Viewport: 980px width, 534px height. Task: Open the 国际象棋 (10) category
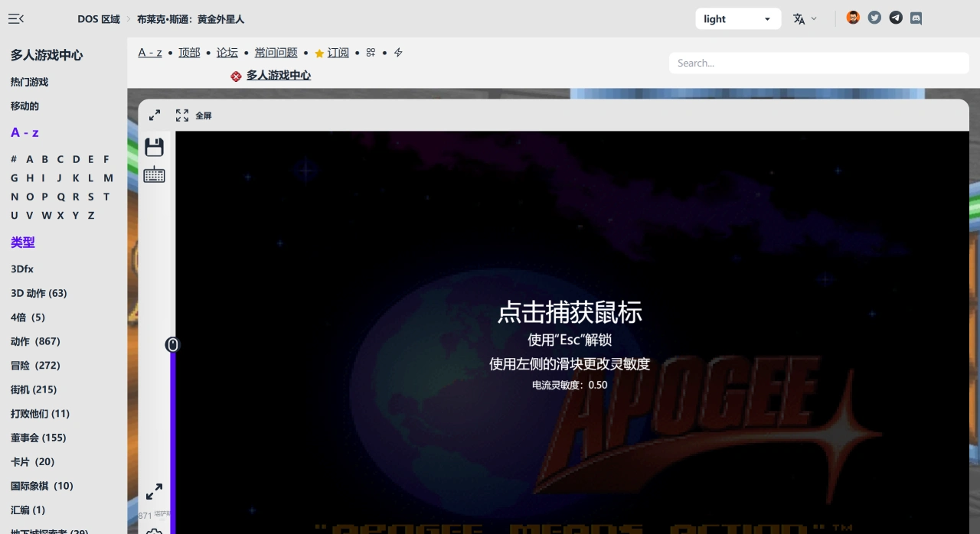tap(42, 486)
